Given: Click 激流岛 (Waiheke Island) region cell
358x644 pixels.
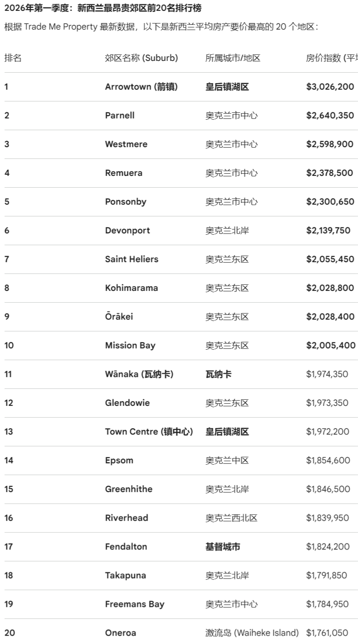Looking at the screenshot, I should 252,633.
